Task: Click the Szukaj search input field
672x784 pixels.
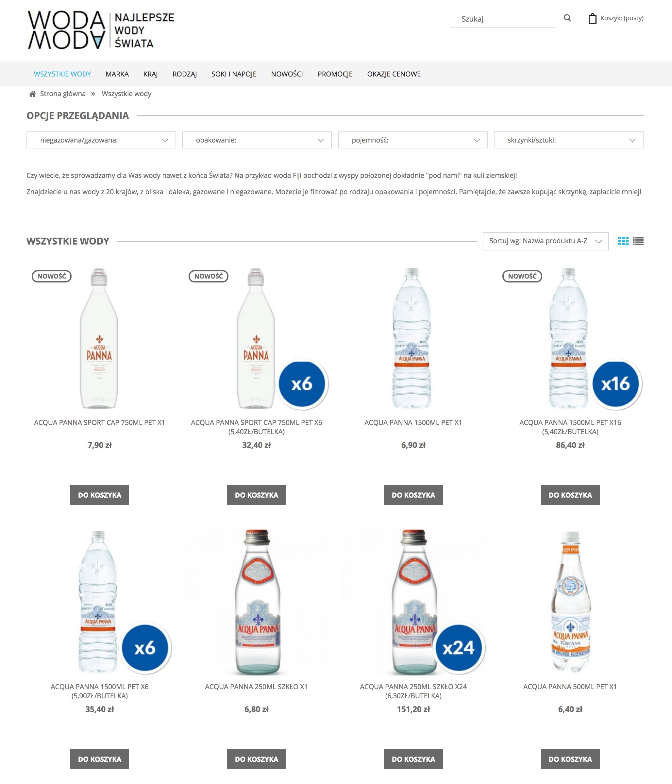Action: tap(502, 19)
